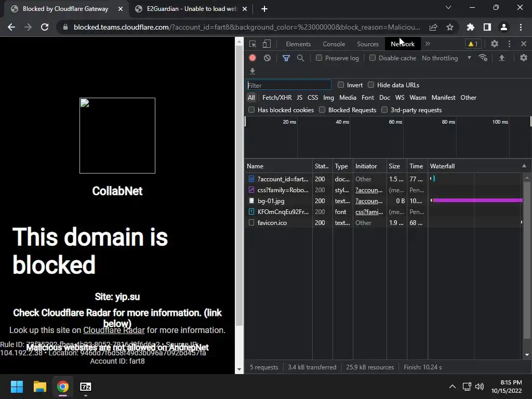Image resolution: width=532 pixels, height=399 pixels.
Task: Filter requests by WS type
Action: [400, 98]
